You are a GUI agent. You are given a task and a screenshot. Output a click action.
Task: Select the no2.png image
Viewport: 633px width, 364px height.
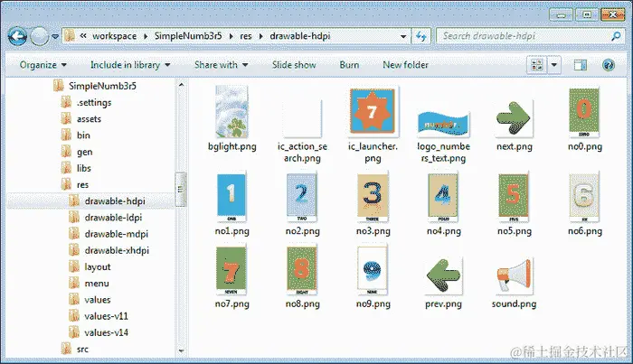click(301, 198)
